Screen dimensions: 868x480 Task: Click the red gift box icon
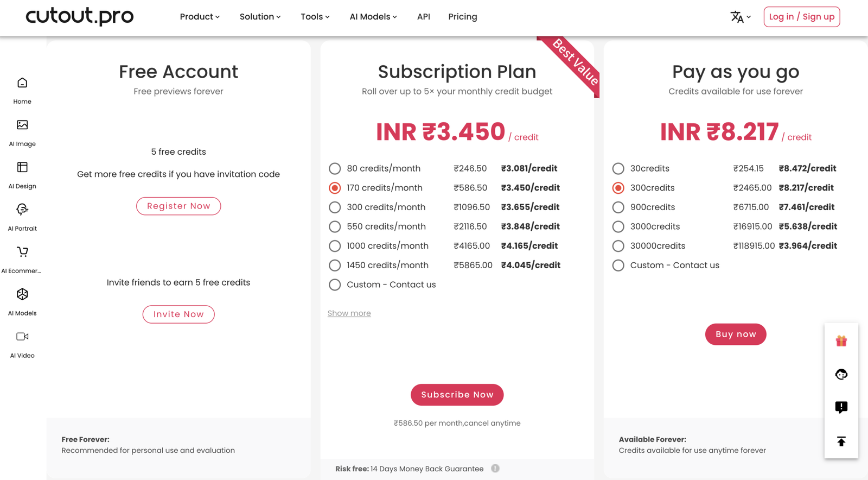click(x=841, y=341)
